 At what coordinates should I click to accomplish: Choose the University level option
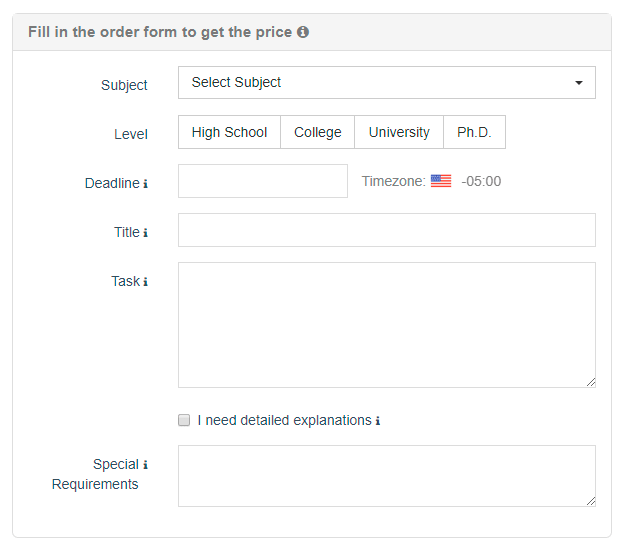click(x=399, y=133)
